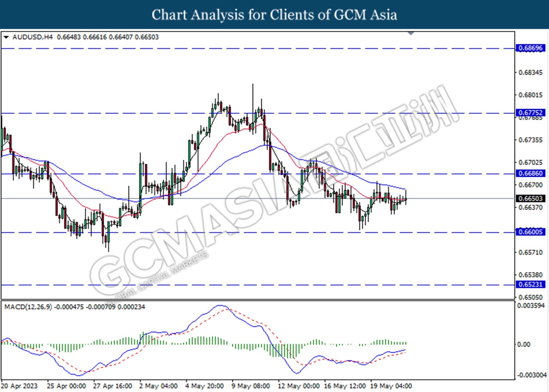Select the MACD scale value -0.003004
Image resolution: width=549 pixels, height=392 pixels.
coord(532,375)
